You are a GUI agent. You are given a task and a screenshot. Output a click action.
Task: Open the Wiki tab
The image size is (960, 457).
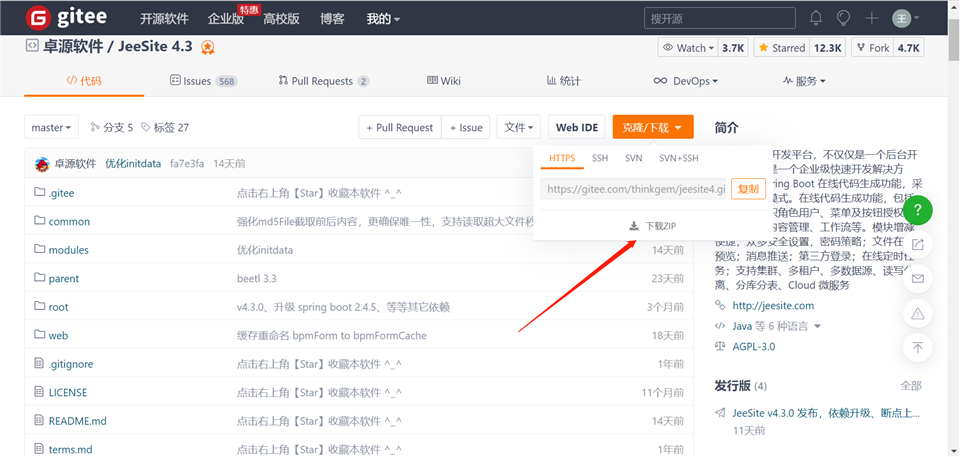[444, 81]
